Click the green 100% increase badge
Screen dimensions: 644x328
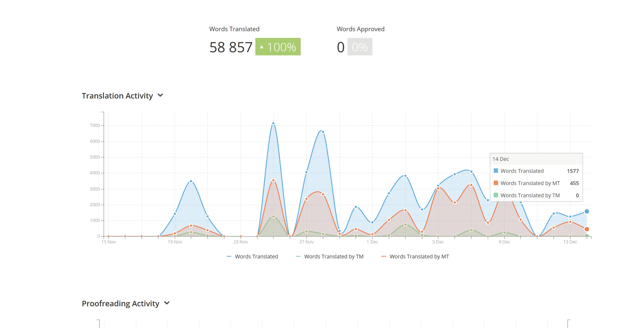(x=278, y=47)
